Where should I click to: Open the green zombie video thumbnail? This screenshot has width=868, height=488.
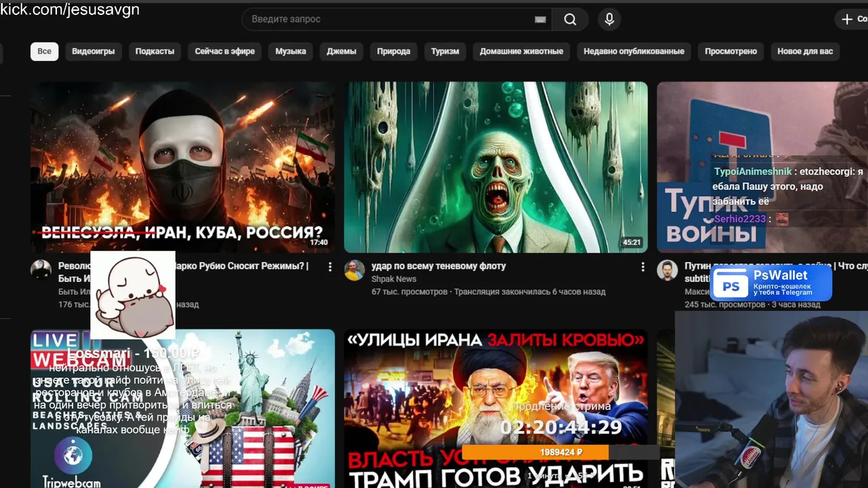(496, 167)
